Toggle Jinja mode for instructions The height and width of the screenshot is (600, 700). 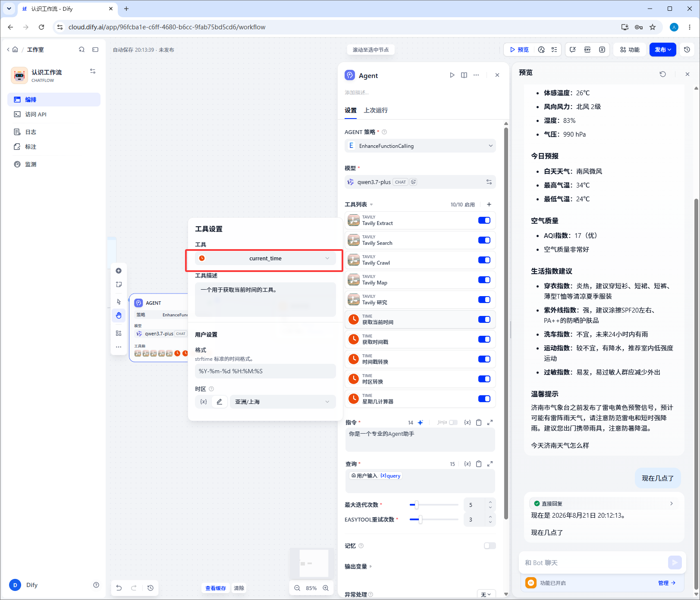click(453, 422)
